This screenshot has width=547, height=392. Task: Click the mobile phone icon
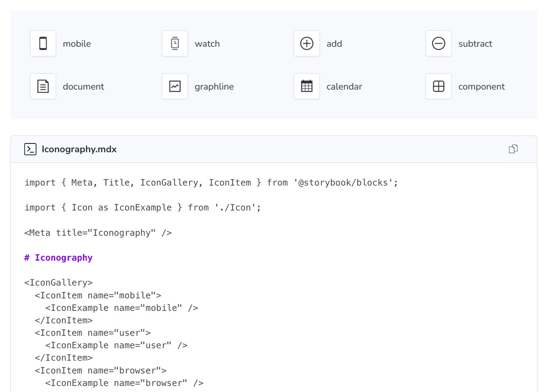43,44
